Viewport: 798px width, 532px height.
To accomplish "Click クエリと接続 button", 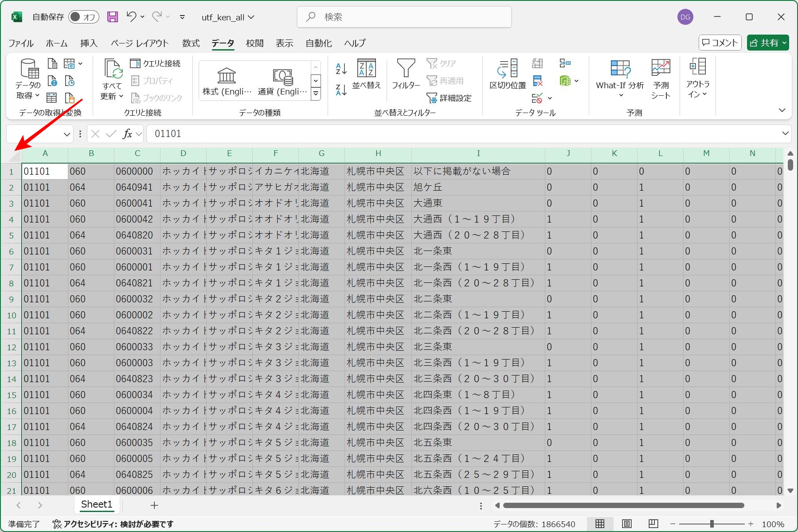I will (x=156, y=63).
